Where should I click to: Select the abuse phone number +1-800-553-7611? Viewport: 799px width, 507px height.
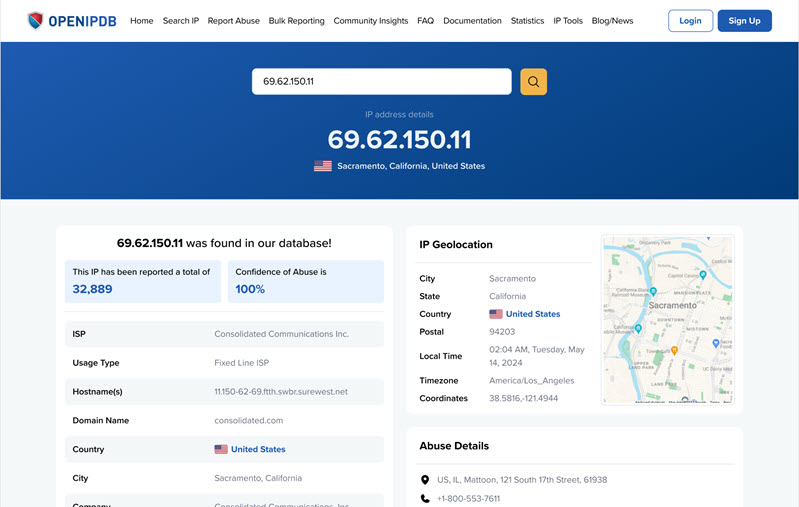pos(468,499)
